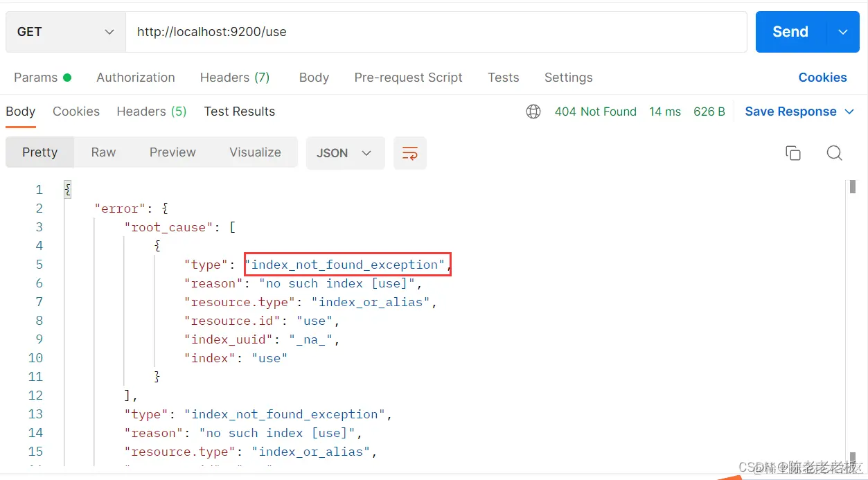
Task: Expand the Send button arrow options
Action: coord(843,32)
